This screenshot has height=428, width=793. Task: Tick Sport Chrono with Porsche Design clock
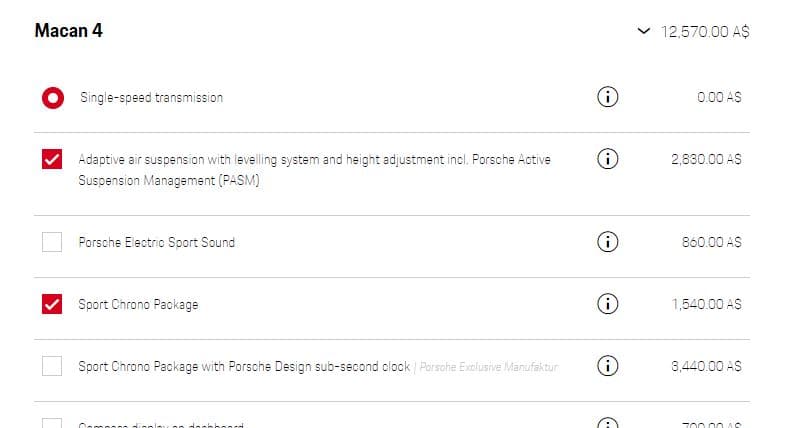52,366
